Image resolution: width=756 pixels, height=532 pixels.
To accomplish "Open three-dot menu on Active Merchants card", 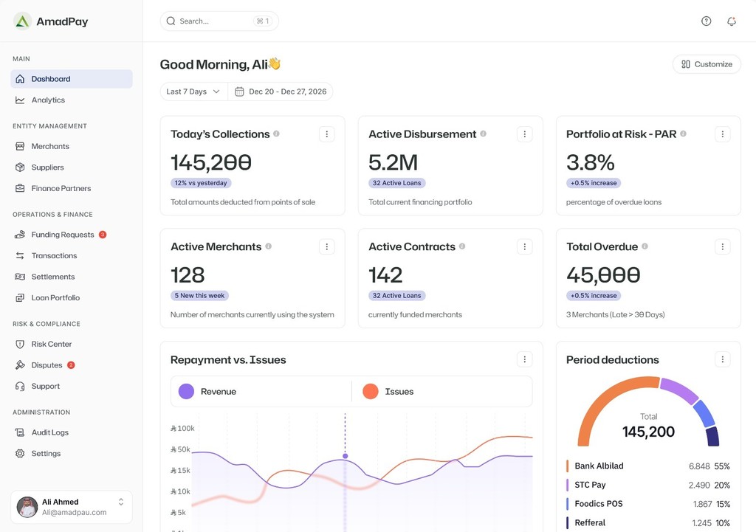I will [x=326, y=246].
